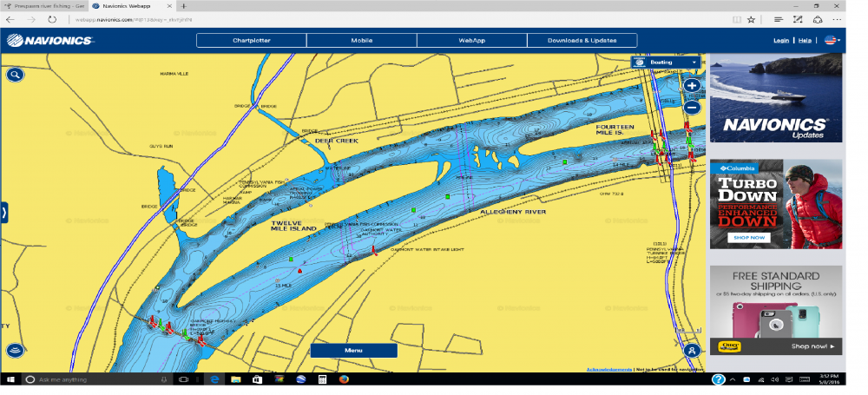The height and width of the screenshot is (395, 868).
Task: Click the Login link
Action: click(781, 41)
